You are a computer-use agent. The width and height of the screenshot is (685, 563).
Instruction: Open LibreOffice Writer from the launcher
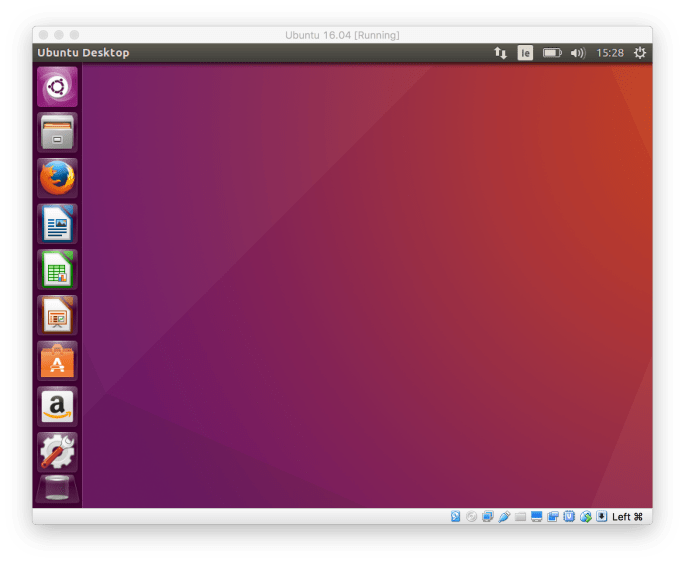coord(57,224)
